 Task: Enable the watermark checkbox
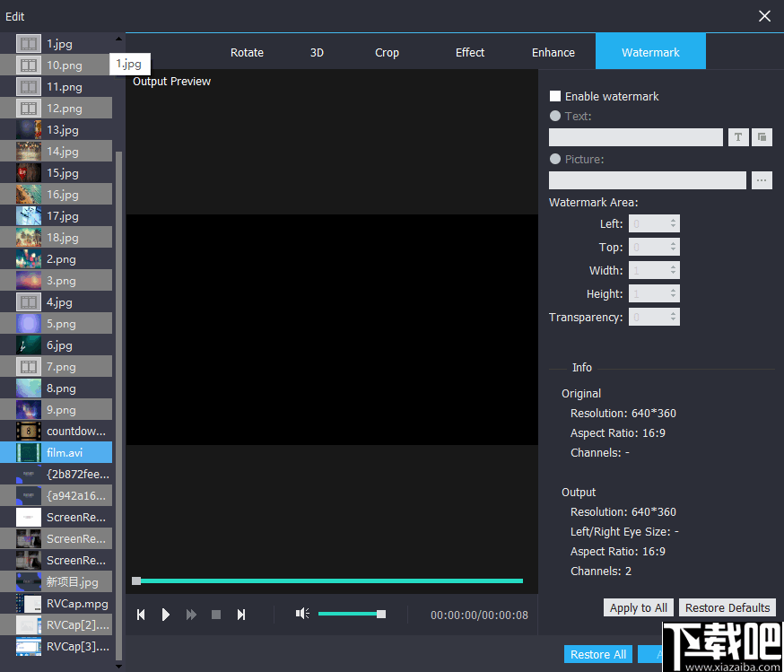coord(555,96)
